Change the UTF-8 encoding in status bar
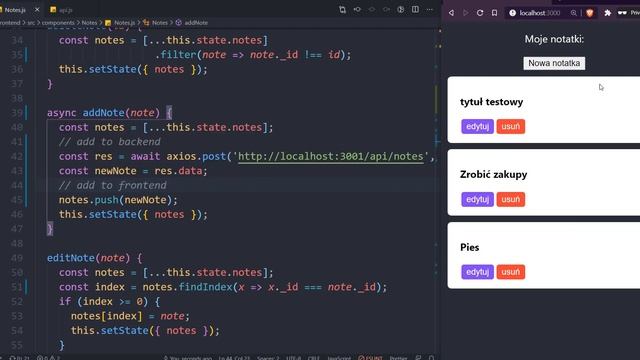Screen dimensions: 640x360 (x=293, y=358)
